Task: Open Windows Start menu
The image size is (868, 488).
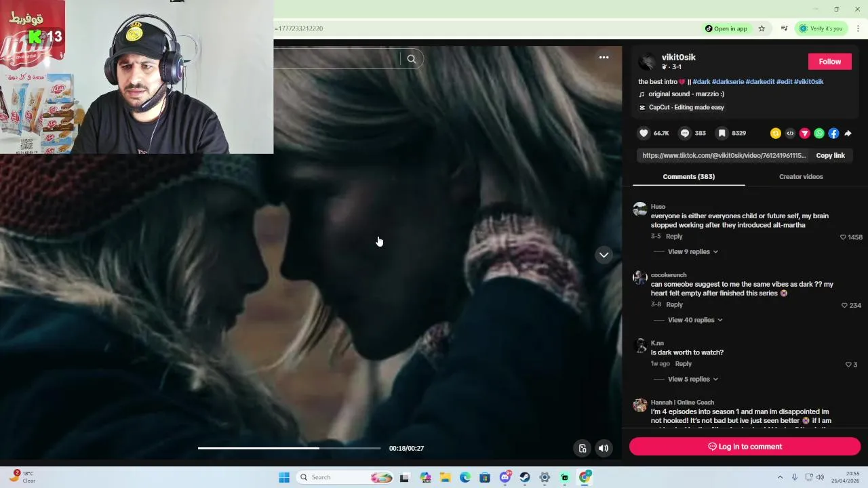Action: 284,477
